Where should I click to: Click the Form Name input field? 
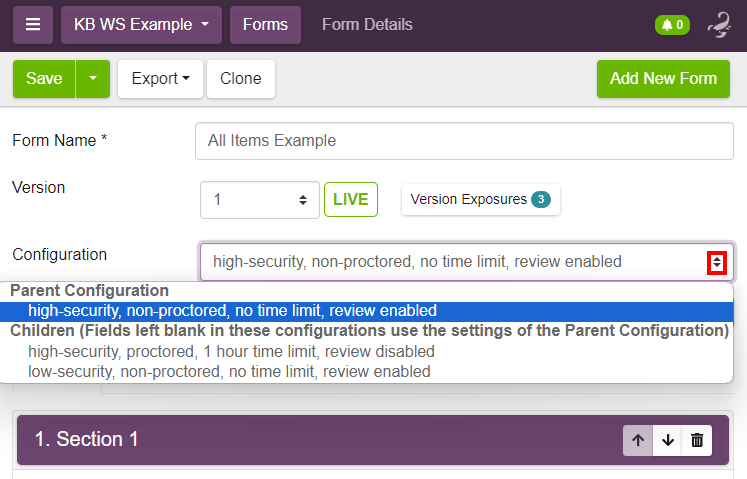tap(464, 141)
